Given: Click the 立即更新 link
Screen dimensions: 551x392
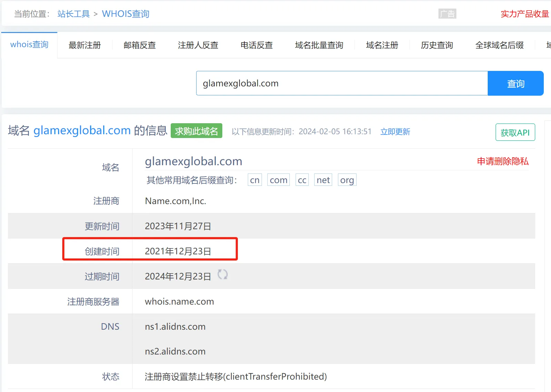Looking at the screenshot, I should tap(395, 132).
